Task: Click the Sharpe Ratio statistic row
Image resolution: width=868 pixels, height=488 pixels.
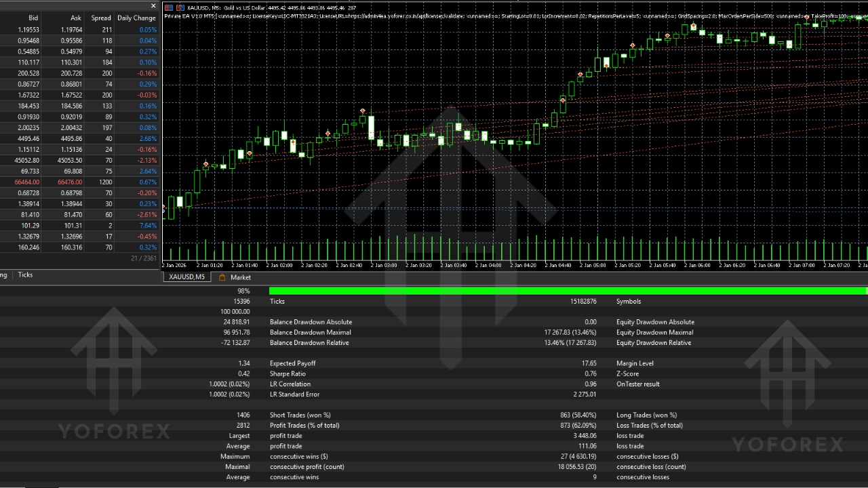Action: [288, 373]
